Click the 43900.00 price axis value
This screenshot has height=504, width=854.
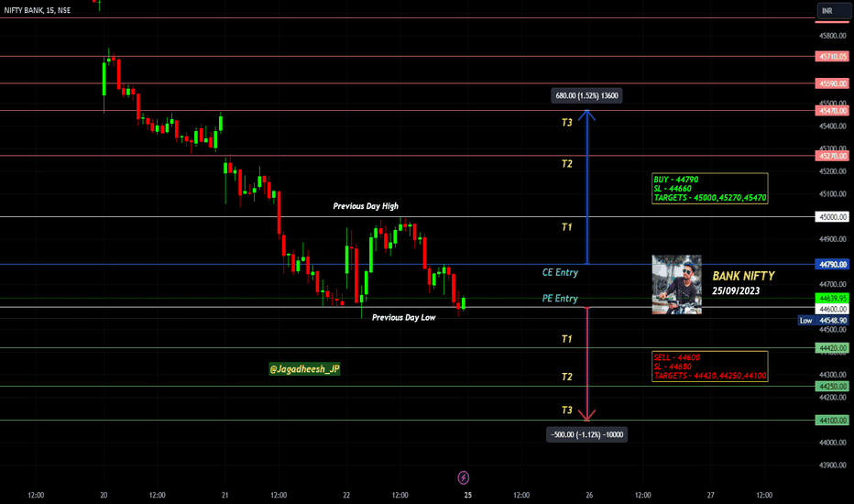[833, 466]
